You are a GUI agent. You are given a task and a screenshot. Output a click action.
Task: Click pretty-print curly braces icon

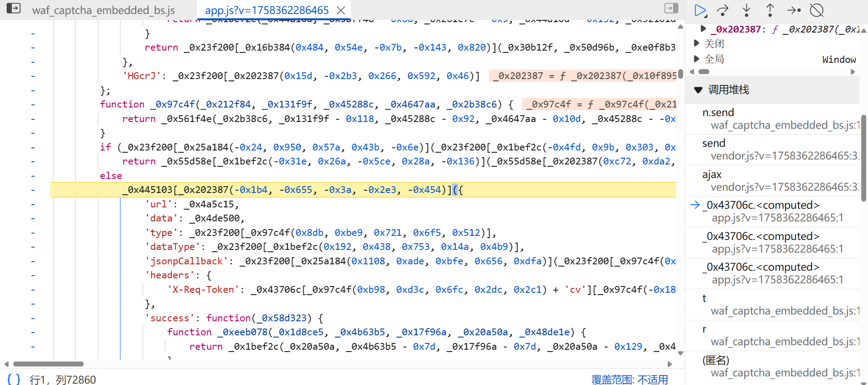14,379
